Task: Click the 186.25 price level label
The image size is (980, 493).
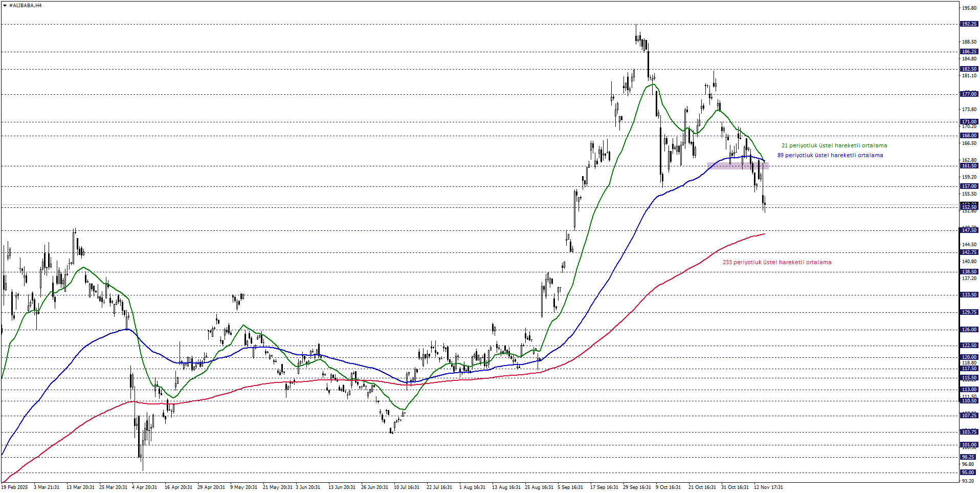Action: coord(969,52)
